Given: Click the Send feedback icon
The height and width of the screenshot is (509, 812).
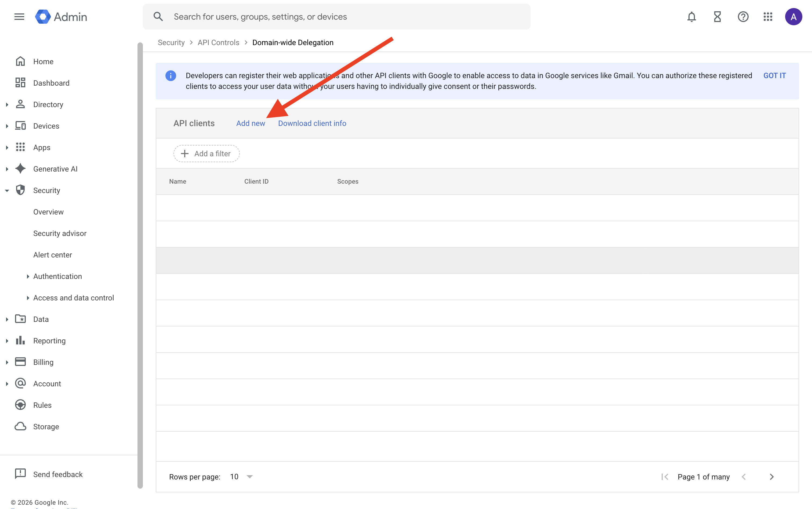Looking at the screenshot, I should tap(20, 474).
